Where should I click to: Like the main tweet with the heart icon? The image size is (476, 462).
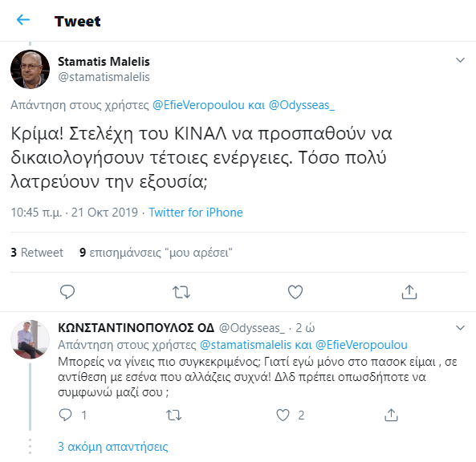[x=295, y=292]
